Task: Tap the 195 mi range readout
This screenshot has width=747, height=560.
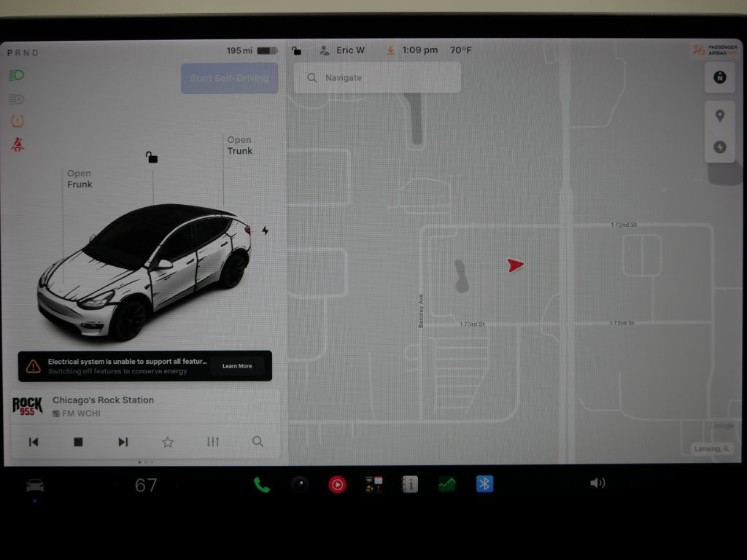Action: (x=239, y=50)
